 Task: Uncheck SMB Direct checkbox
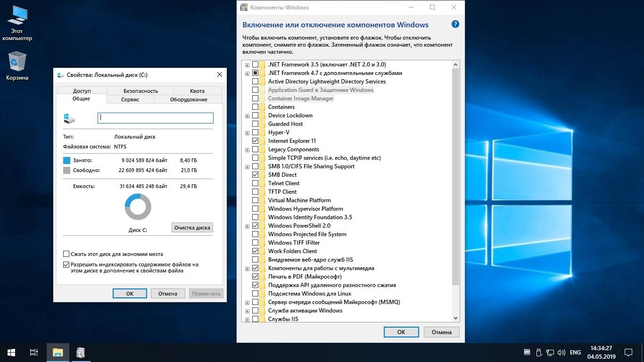point(255,175)
